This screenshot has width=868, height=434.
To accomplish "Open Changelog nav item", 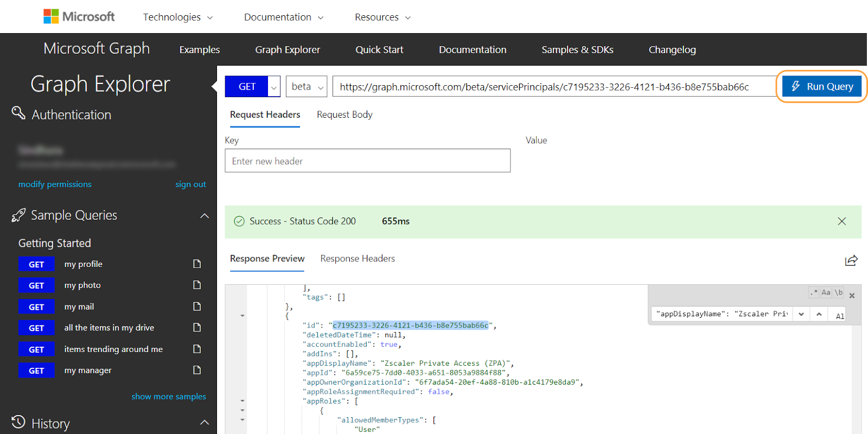I will coord(672,49).
